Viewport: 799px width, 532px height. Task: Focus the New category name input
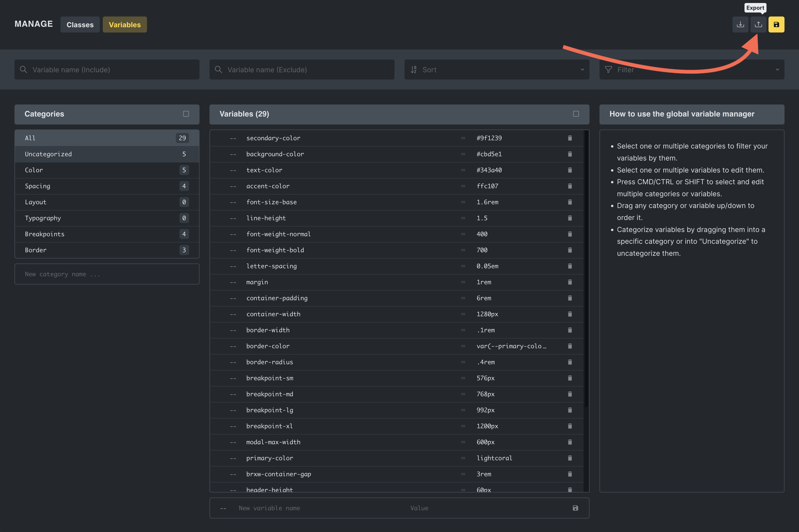coord(106,274)
